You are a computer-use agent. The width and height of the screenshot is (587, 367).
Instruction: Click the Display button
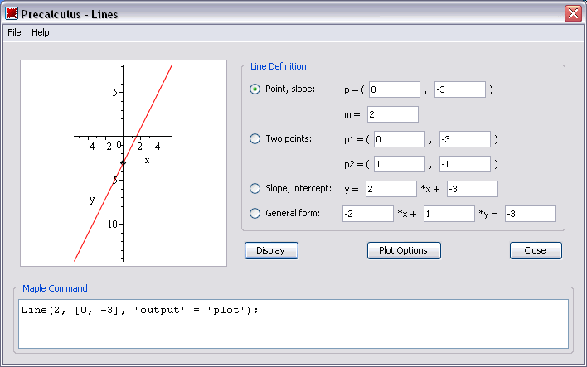pyautogui.click(x=271, y=251)
